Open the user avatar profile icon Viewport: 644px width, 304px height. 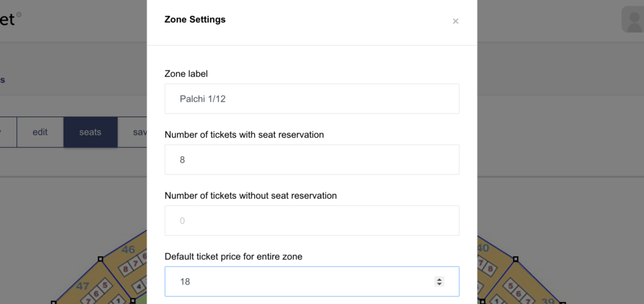(633, 20)
